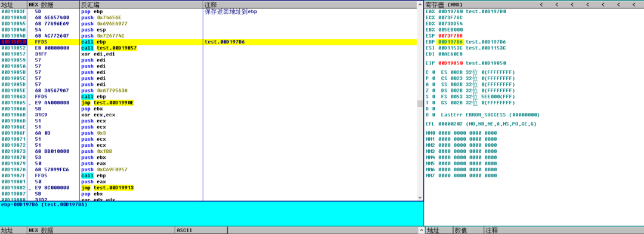Select call test.00D19857 instruction
Image resolution: width=644 pixels, height=234 pixels.
pos(109,48)
